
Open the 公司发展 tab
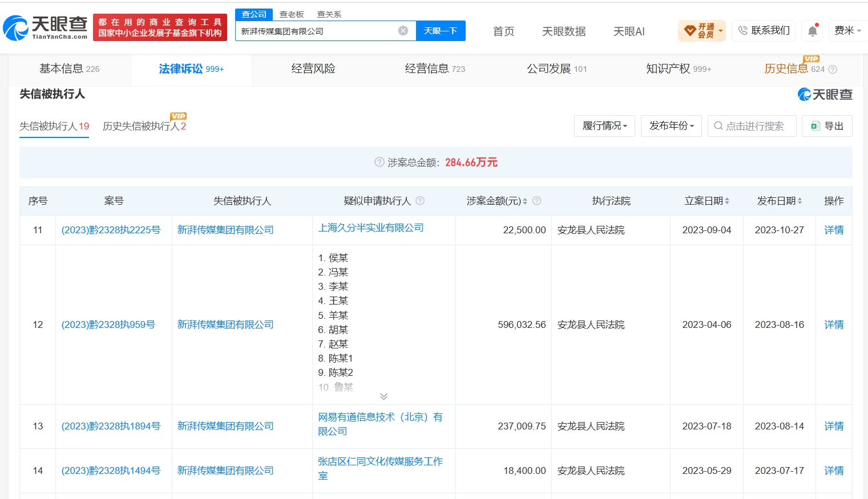pyautogui.click(x=556, y=69)
